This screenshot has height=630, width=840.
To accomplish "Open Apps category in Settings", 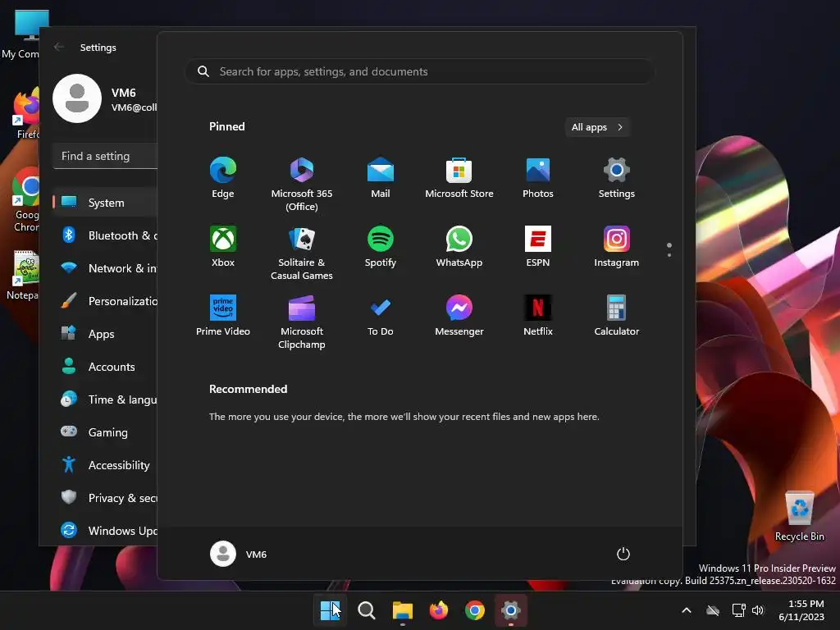I will click(x=106, y=334).
